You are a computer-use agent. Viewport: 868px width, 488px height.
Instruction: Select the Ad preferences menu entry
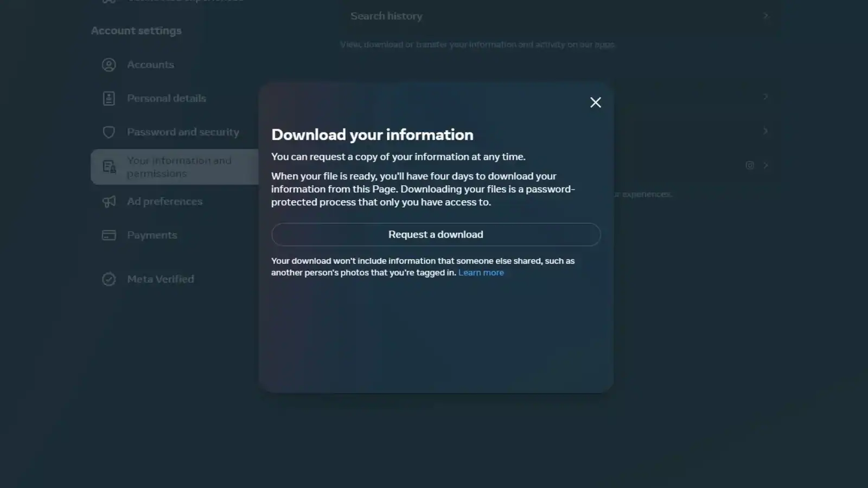pyautogui.click(x=165, y=201)
